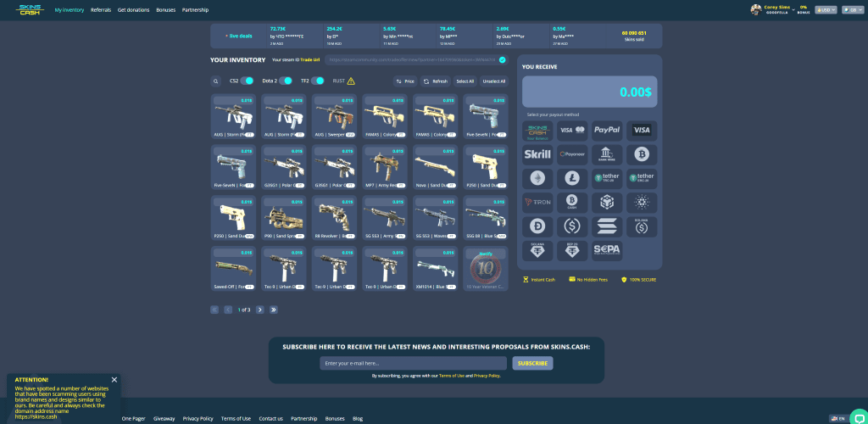Open footer Terms of Use link
Viewport: 868px width, 424px height.
click(x=236, y=418)
